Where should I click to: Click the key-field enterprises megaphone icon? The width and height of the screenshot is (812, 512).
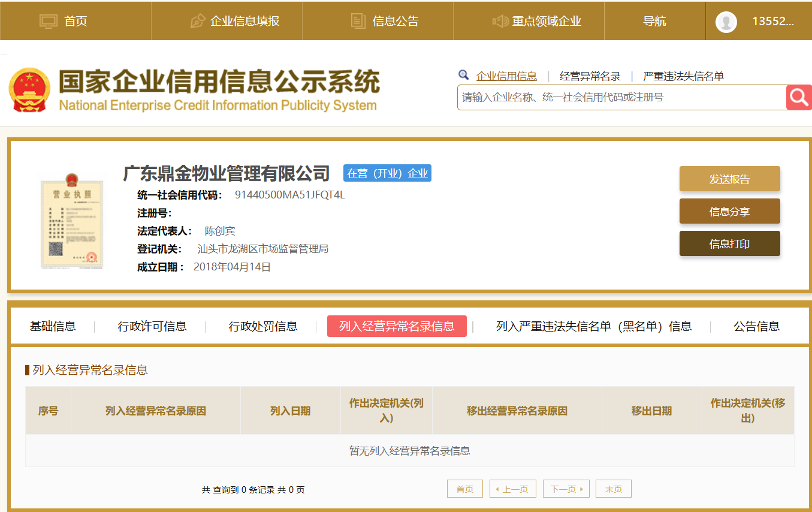[500, 21]
